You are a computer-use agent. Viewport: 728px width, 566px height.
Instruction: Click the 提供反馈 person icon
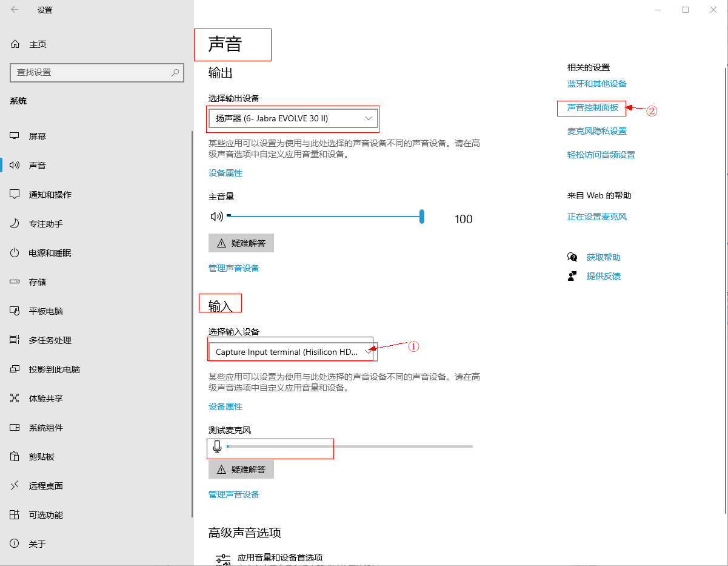pyautogui.click(x=572, y=276)
